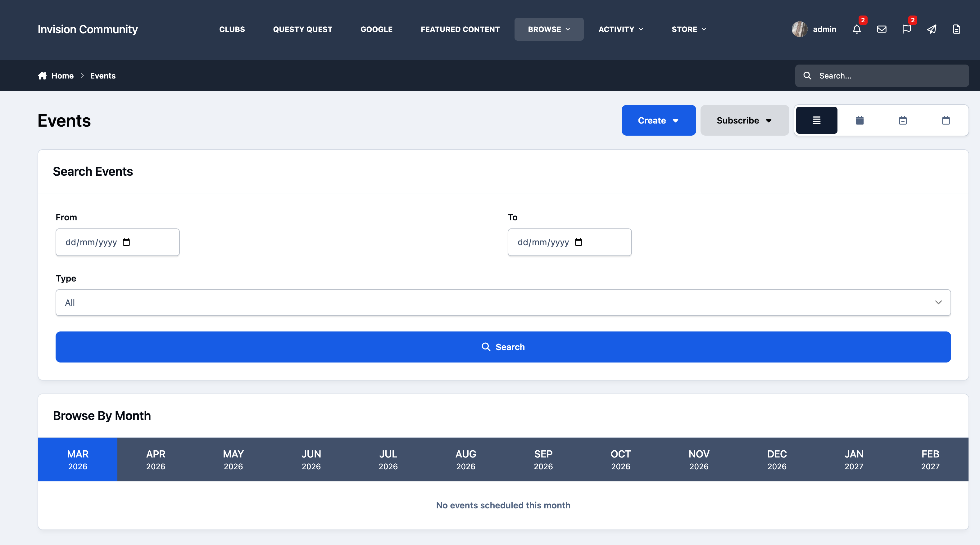
Task: Focus the Search field in breadcrumb bar
Action: (x=882, y=76)
